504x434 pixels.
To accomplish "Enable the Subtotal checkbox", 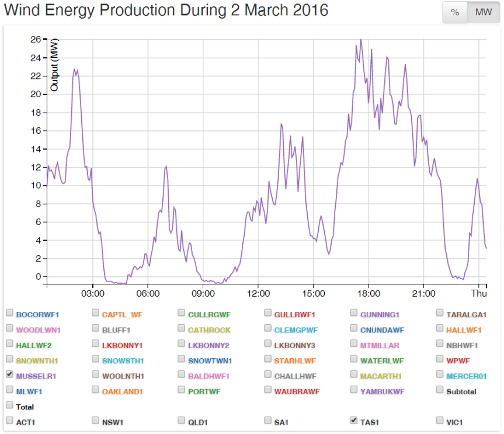I will point(440,390).
